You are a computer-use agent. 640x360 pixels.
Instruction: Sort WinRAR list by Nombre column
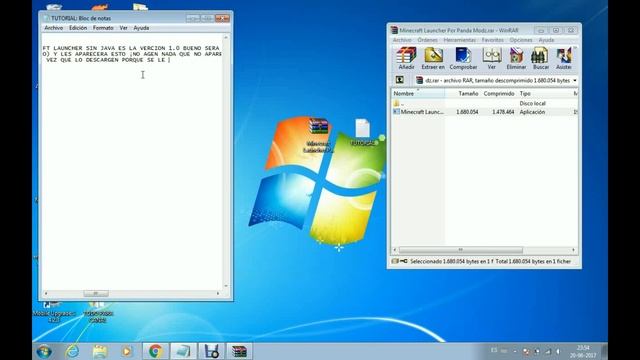tap(418, 93)
